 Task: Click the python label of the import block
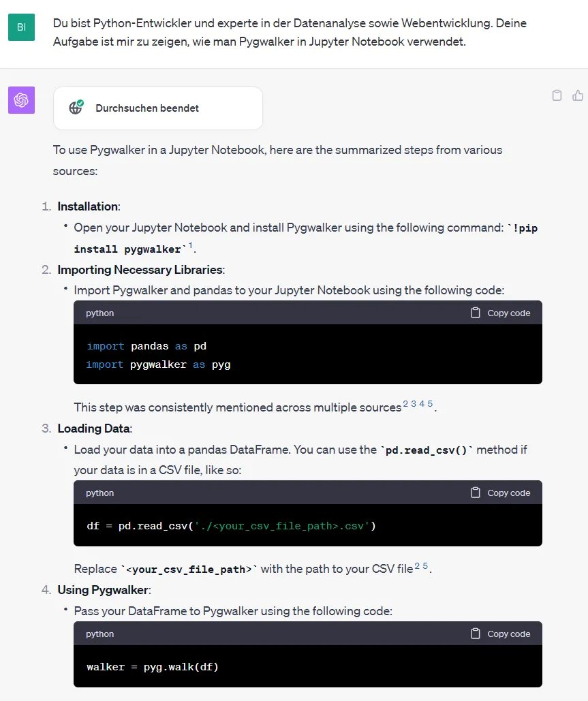[x=99, y=313]
